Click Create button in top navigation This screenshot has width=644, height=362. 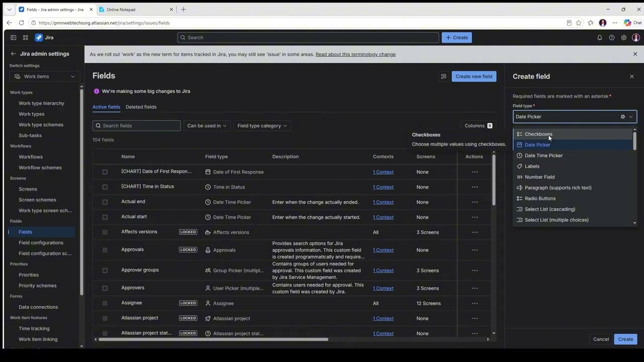(457, 38)
